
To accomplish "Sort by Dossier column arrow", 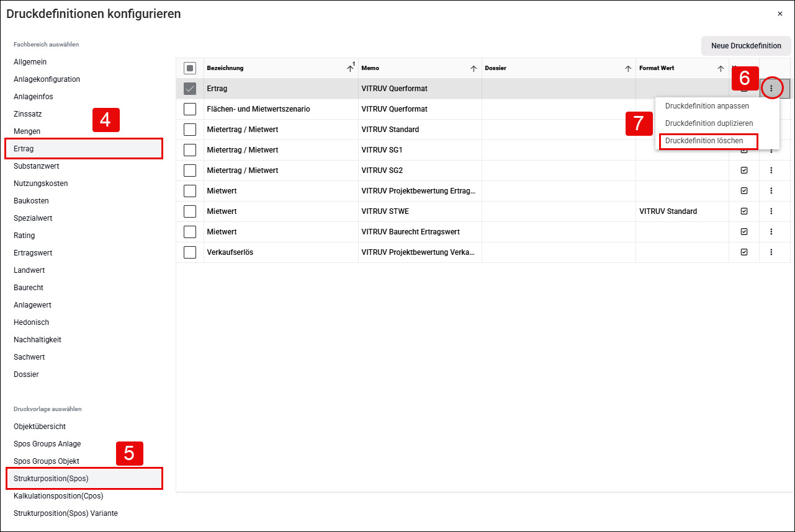I will (x=628, y=69).
